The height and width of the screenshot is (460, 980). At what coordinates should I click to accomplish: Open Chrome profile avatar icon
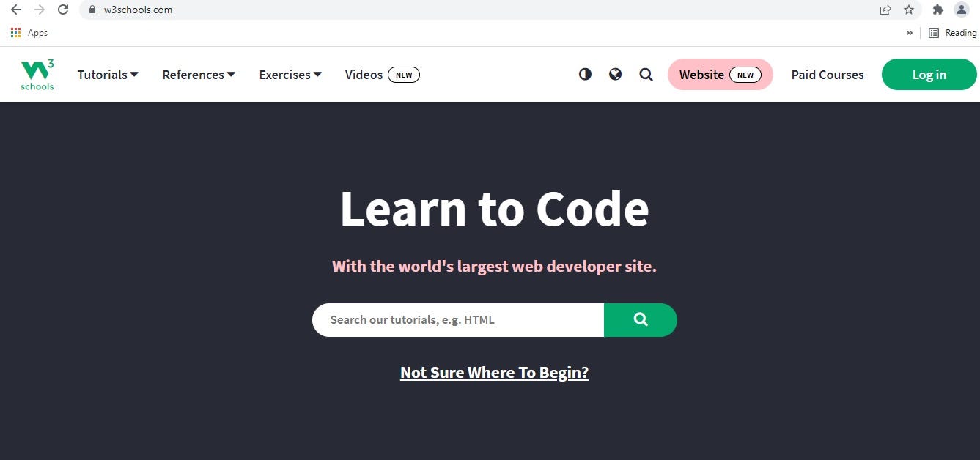(961, 10)
